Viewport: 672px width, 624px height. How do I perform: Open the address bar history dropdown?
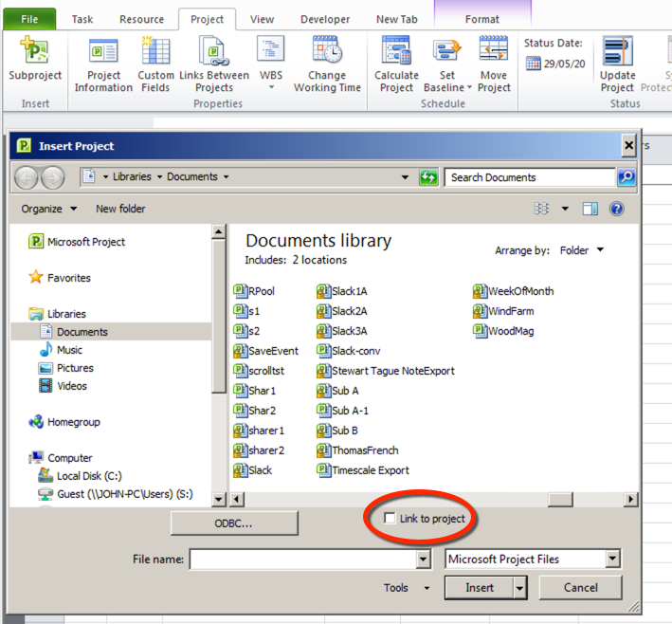(x=405, y=177)
